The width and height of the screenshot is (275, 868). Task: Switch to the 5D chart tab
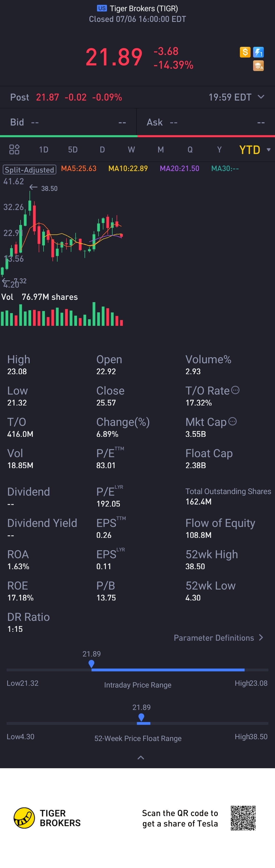pos(73,150)
